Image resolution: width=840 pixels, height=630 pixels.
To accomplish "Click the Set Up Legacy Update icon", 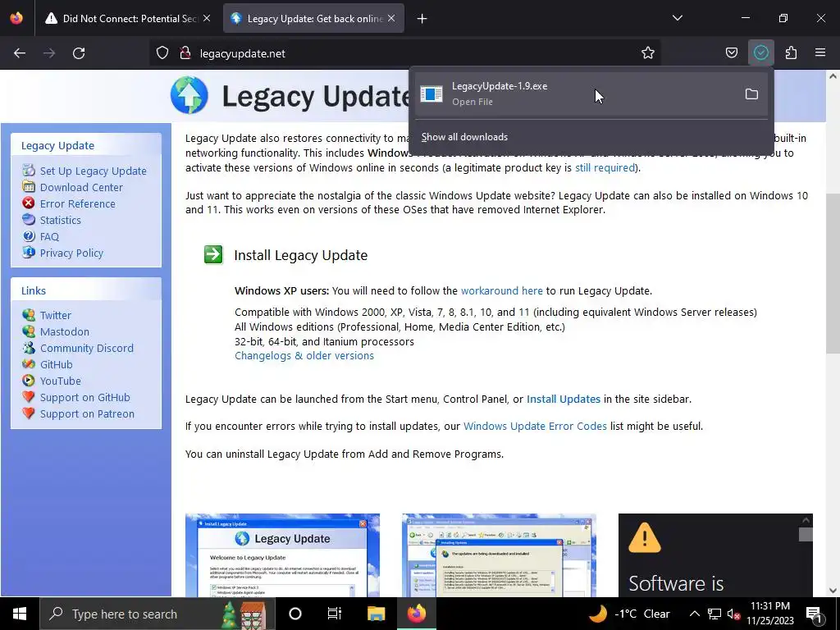I will pyautogui.click(x=29, y=171).
